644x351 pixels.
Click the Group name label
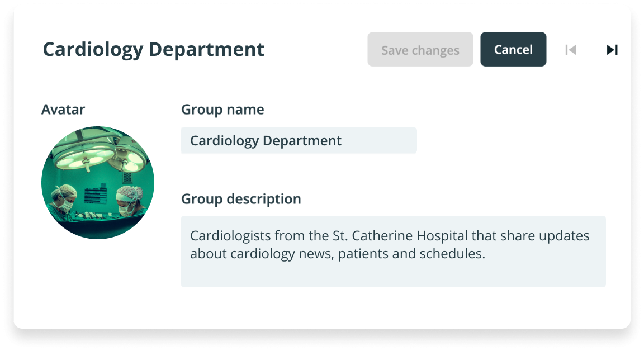222,110
